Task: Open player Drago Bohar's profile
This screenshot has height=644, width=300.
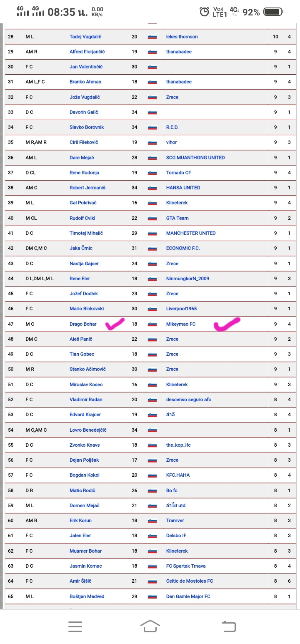Action: (x=83, y=324)
